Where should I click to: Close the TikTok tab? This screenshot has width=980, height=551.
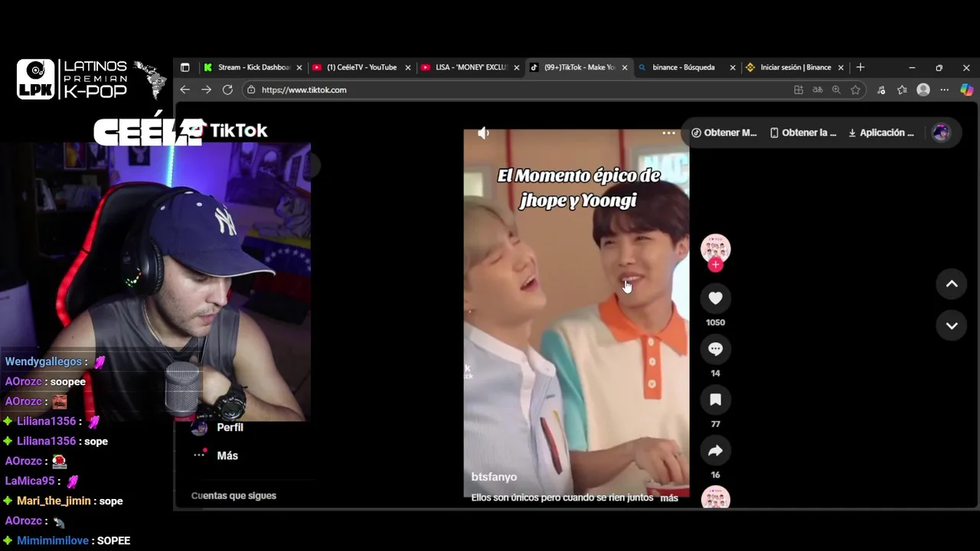[625, 67]
